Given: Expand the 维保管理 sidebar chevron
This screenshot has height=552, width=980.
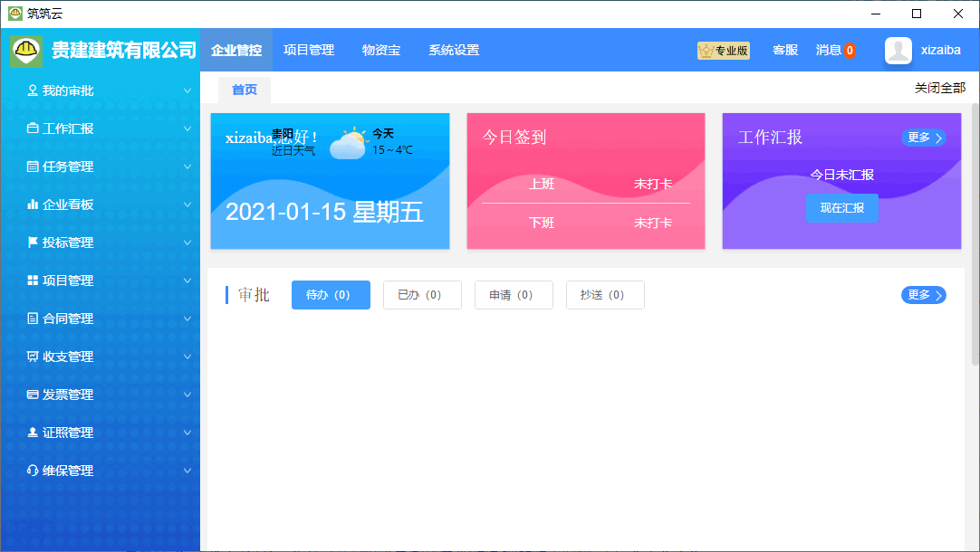Looking at the screenshot, I should 187,471.
